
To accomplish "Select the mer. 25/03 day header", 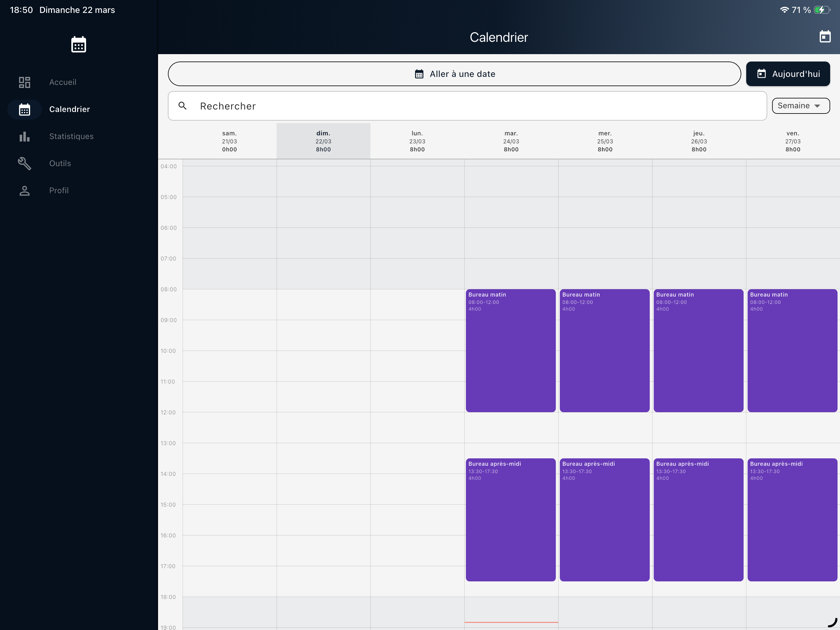I will [605, 141].
